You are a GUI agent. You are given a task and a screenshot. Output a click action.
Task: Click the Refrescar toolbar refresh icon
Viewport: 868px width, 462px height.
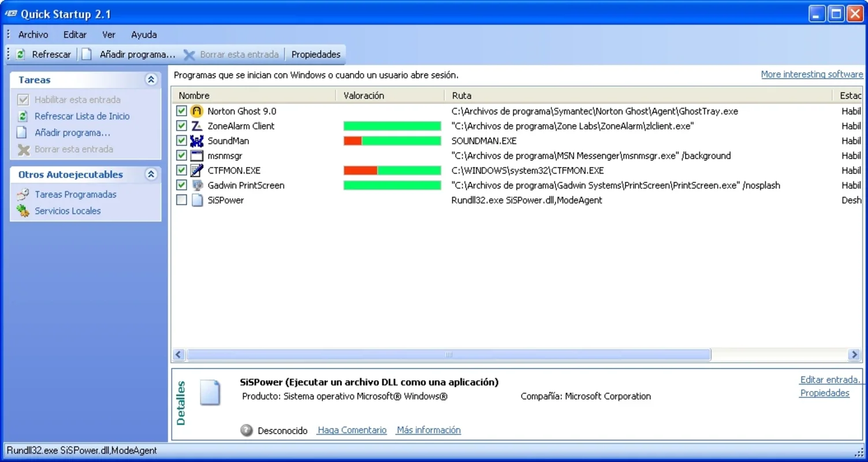[x=21, y=54]
